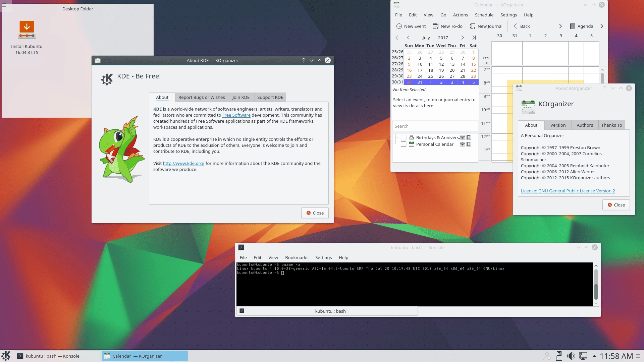Click forward chevron next to Back in toolbar
644x362 pixels.
click(560, 26)
